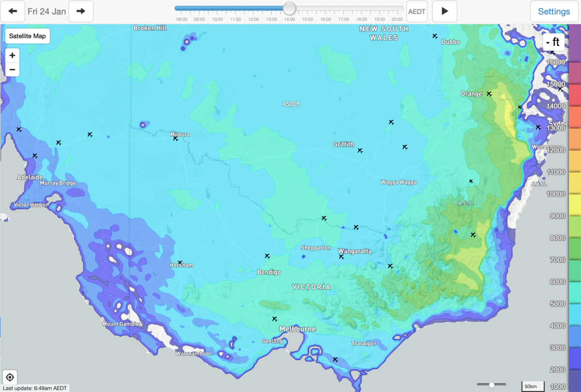Open the ft units dropdown
Image resolution: width=581 pixels, height=392 pixels.
tap(554, 43)
